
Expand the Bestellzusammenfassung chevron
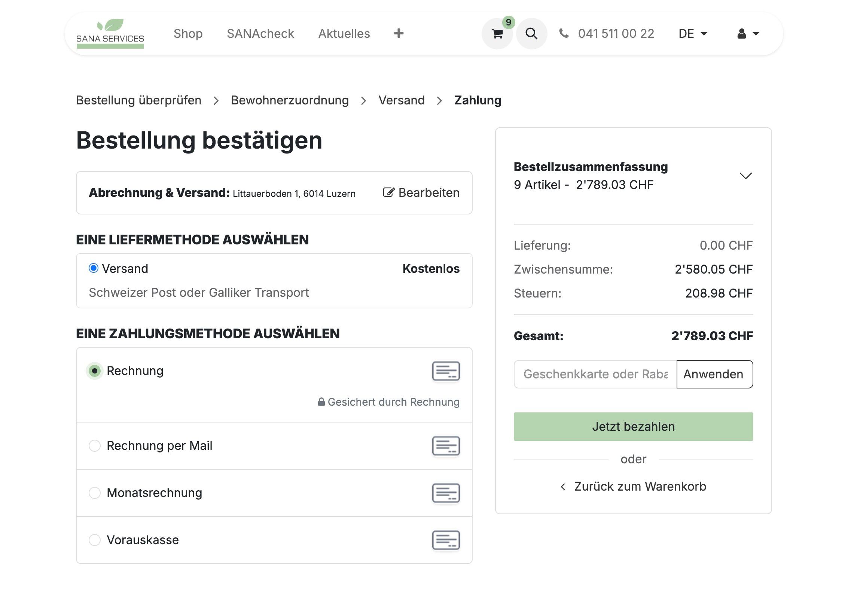tap(745, 176)
